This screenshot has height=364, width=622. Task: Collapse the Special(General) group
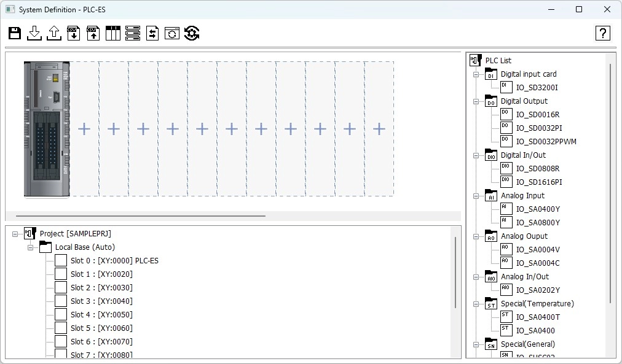pos(476,344)
